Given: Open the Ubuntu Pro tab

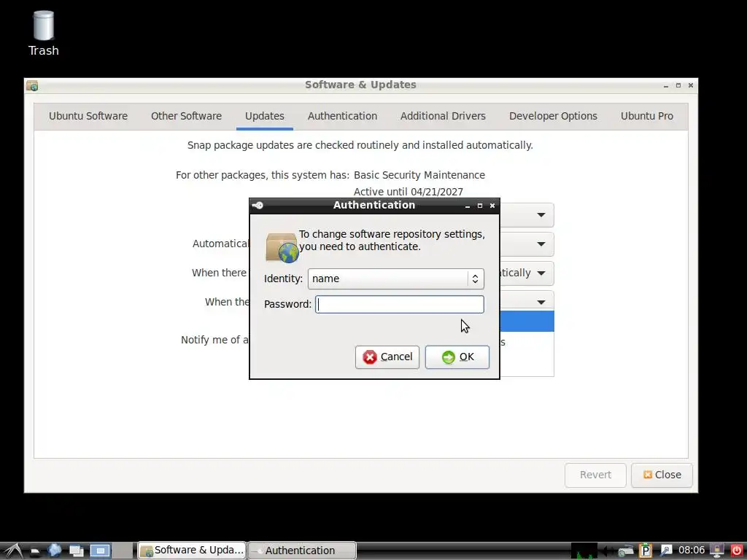Looking at the screenshot, I should 646,116.
